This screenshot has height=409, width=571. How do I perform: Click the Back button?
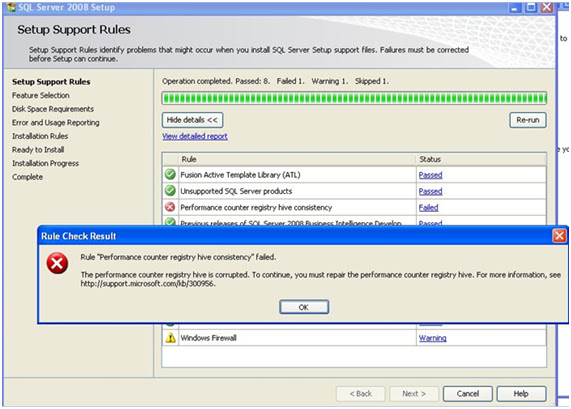click(x=361, y=394)
